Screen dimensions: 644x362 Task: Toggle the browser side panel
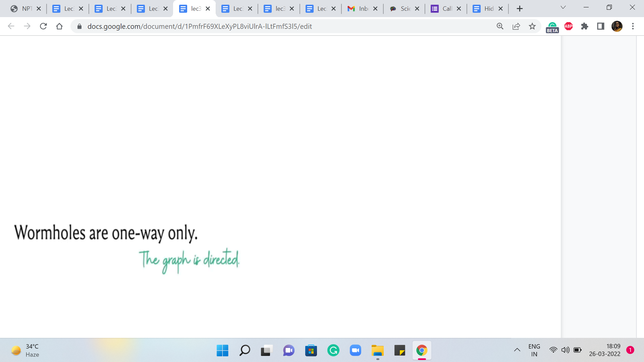[601, 26]
